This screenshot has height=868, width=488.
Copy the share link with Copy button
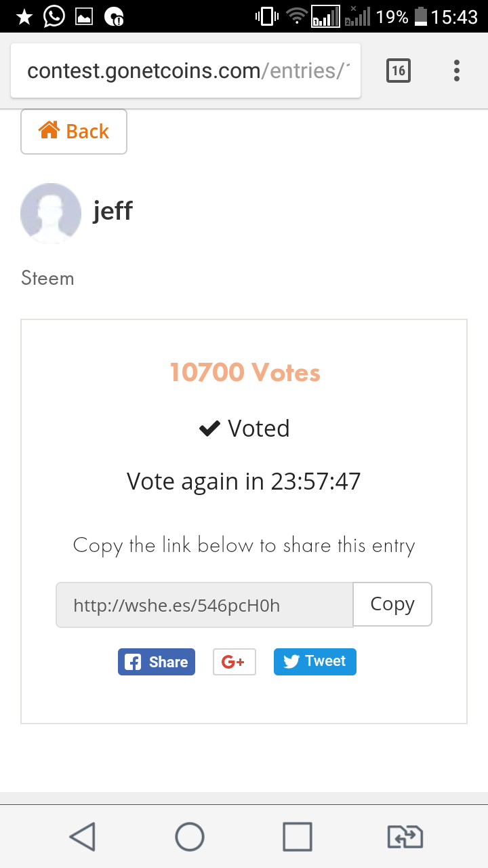tap(392, 604)
